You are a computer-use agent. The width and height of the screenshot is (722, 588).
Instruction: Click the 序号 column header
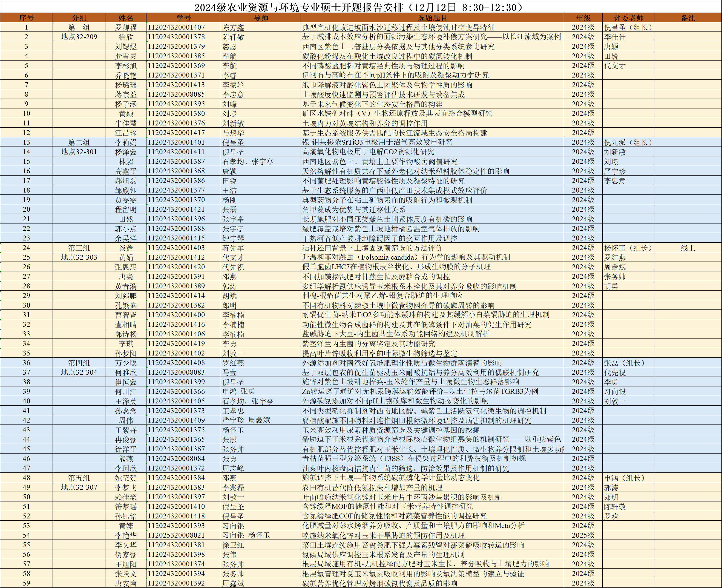26,18
